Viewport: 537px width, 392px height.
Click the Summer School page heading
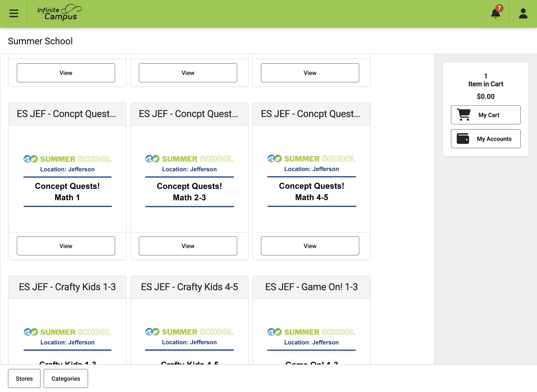[40, 41]
